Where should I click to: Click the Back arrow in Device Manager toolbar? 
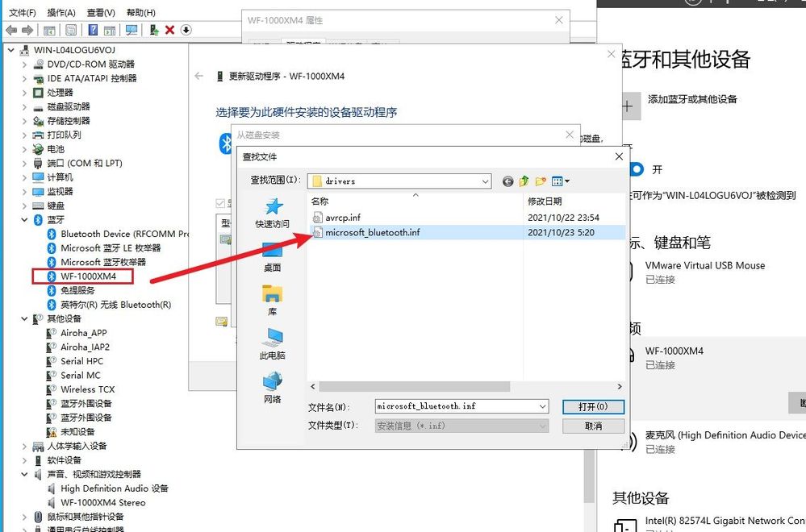pyautogui.click(x=11, y=31)
